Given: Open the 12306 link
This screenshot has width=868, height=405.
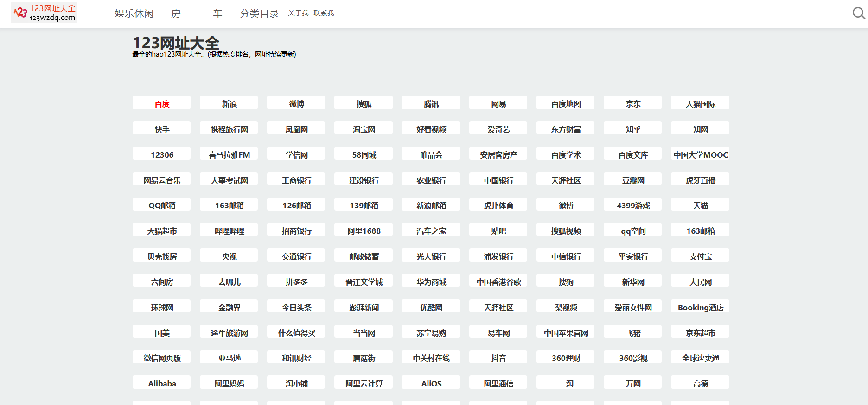Looking at the screenshot, I should [162, 154].
